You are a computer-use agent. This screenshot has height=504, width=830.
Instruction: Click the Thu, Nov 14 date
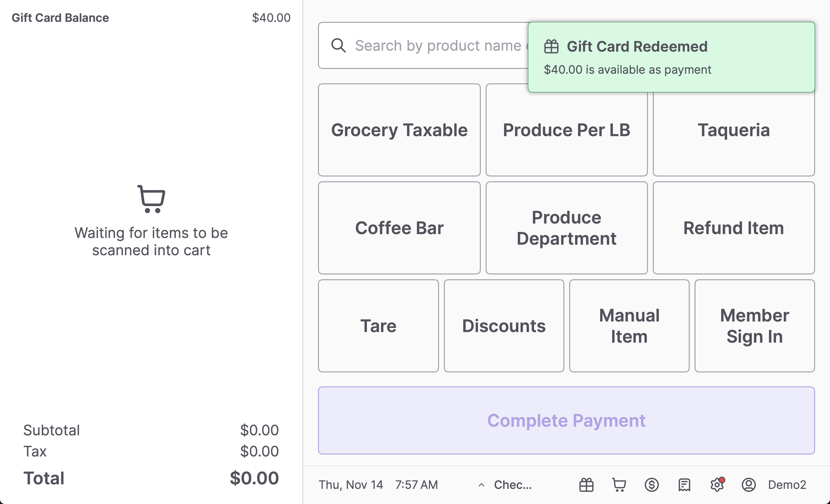point(351,485)
